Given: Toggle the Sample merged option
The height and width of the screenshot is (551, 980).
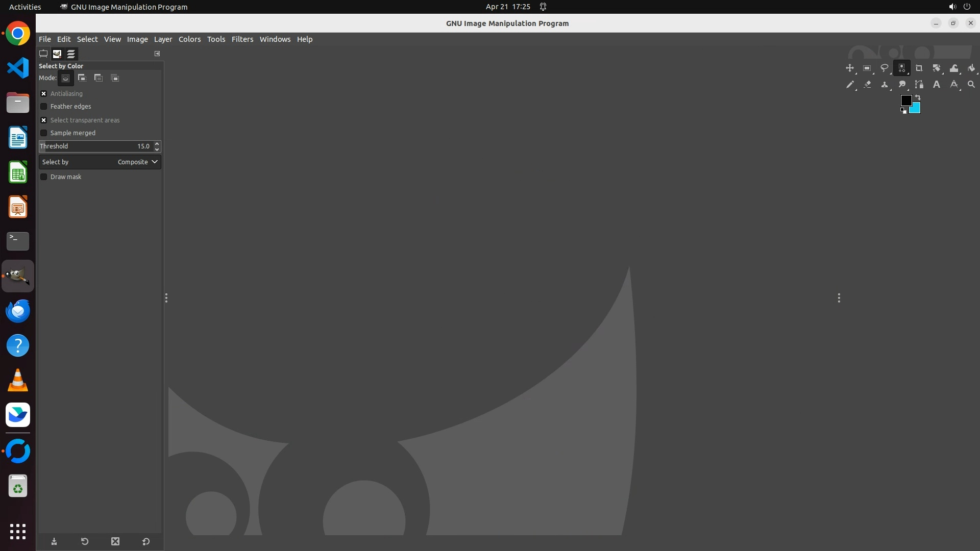Looking at the screenshot, I should (x=44, y=133).
